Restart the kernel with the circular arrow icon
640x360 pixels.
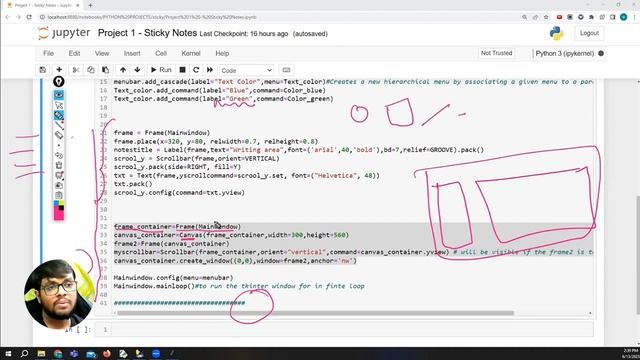pyautogui.click(x=196, y=70)
